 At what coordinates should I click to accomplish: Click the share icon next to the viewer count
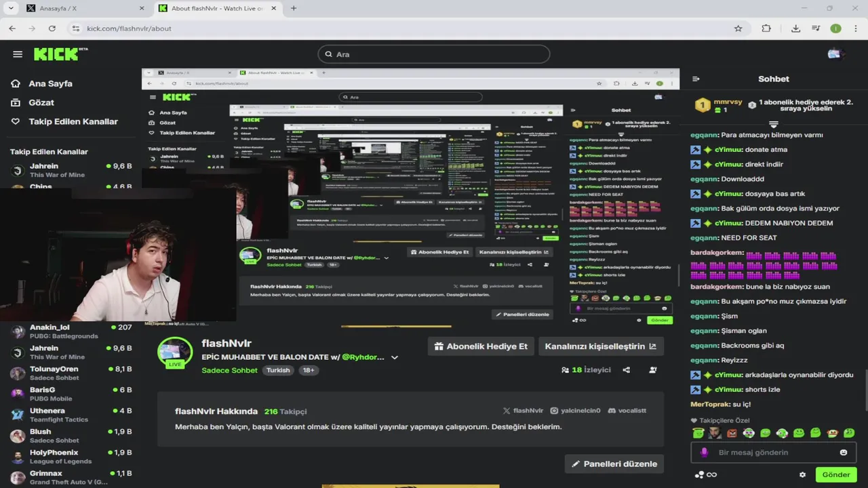tap(626, 370)
